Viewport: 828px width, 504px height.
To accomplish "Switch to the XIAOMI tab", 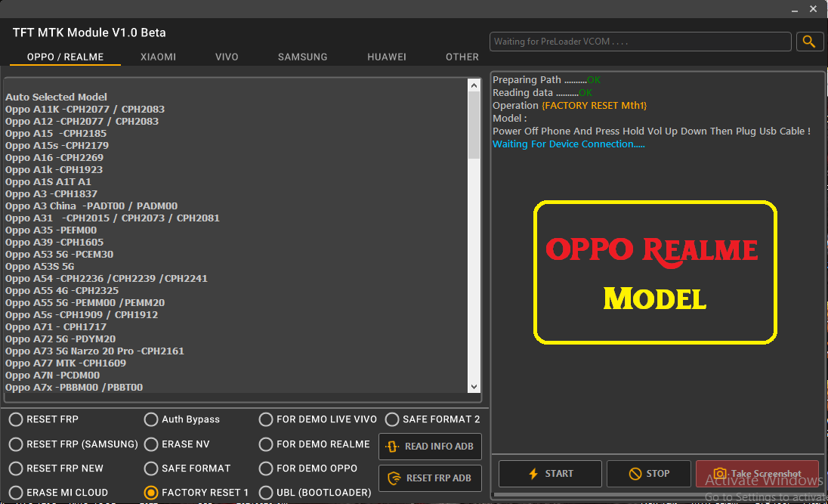I will [x=159, y=57].
